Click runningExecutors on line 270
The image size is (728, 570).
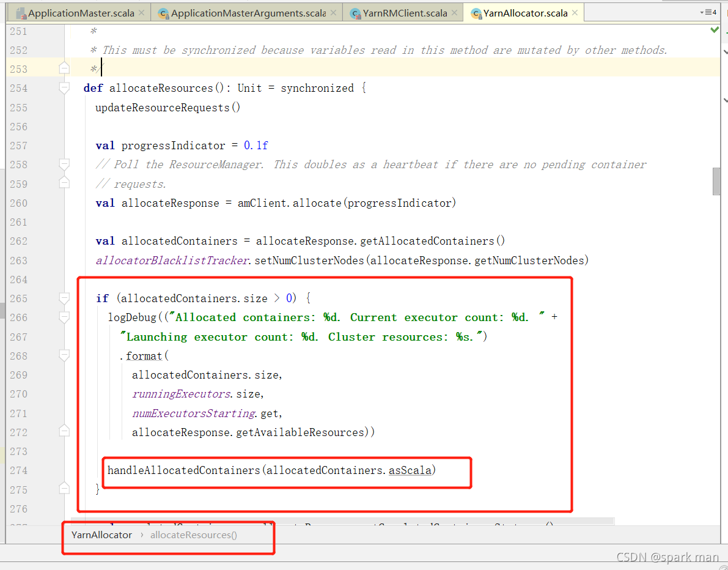(182, 394)
